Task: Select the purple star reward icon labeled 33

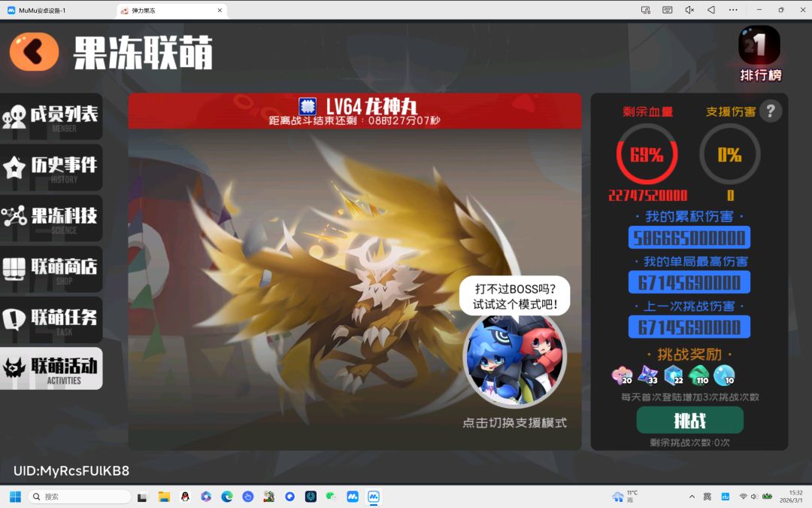Action: tap(648, 376)
